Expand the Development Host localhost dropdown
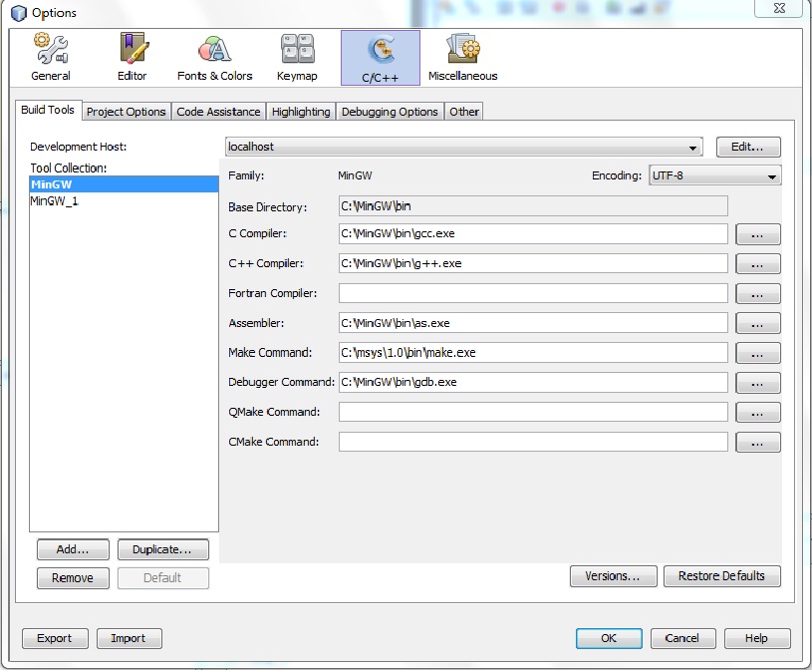812x671 pixels. click(x=463, y=147)
